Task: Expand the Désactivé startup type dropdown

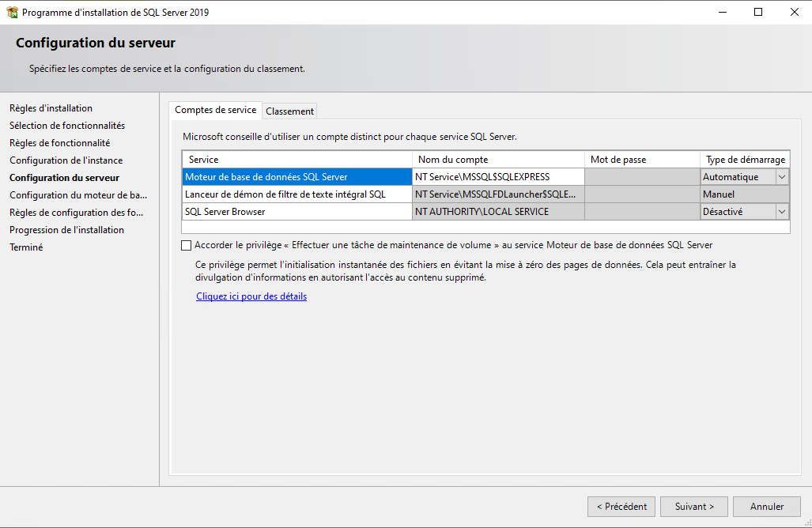Action: (782, 212)
